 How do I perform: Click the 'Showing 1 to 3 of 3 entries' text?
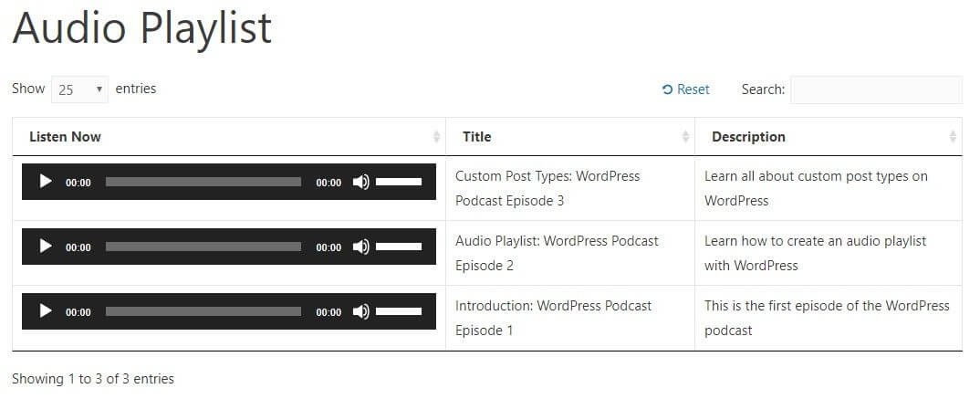point(93,379)
